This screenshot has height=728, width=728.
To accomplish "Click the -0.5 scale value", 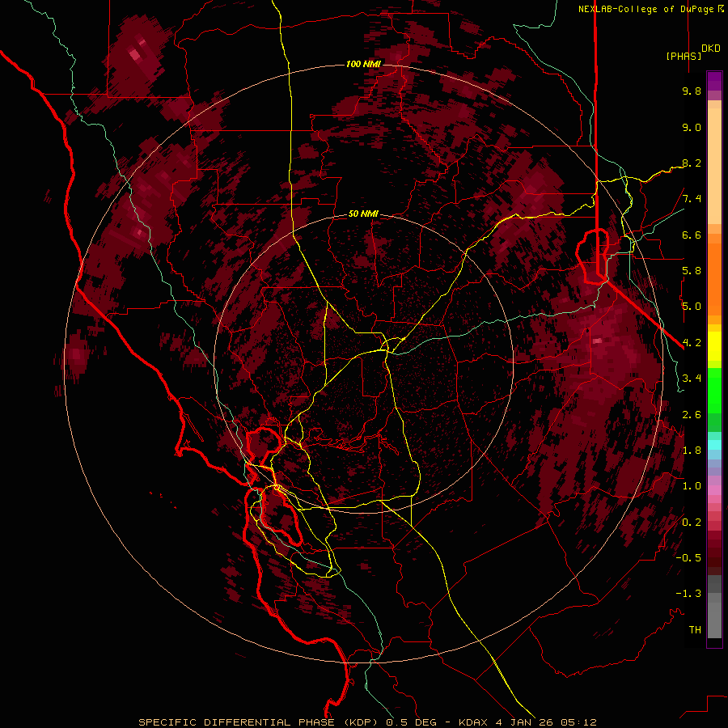I will click(688, 558).
